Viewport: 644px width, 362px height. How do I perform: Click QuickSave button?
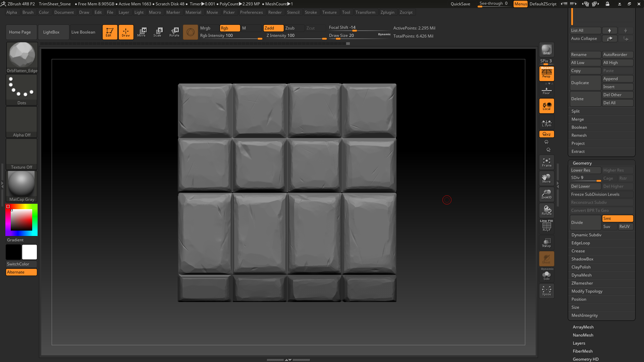460,4
